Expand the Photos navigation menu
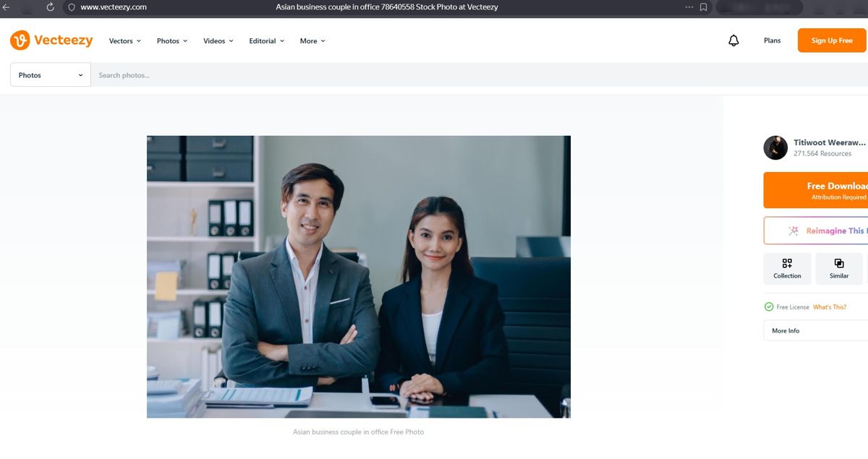This screenshot has width=868, height=459. [x=172, y=41]
